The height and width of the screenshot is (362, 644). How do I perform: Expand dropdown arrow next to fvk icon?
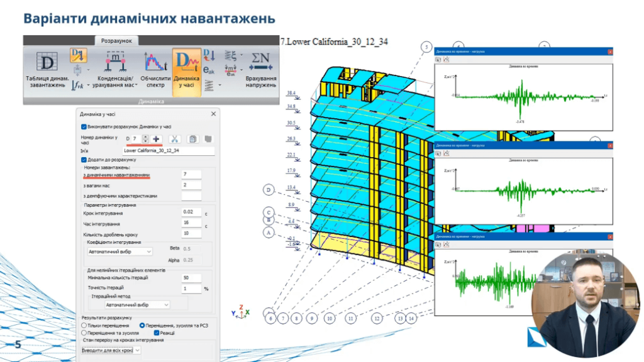pos(88,85)
